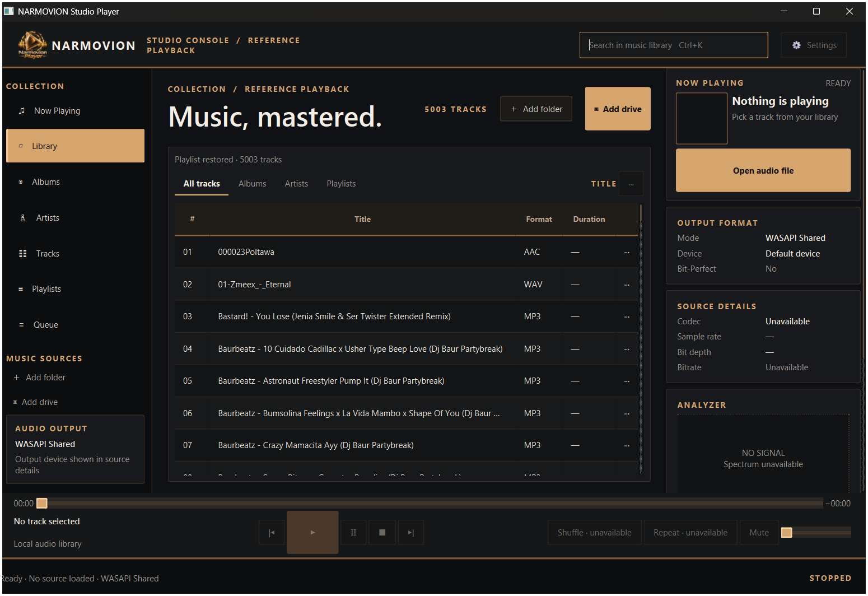Click the Narmovion Player logo
The width and height of the screenshot is (868, 596).
click(32, 45)
